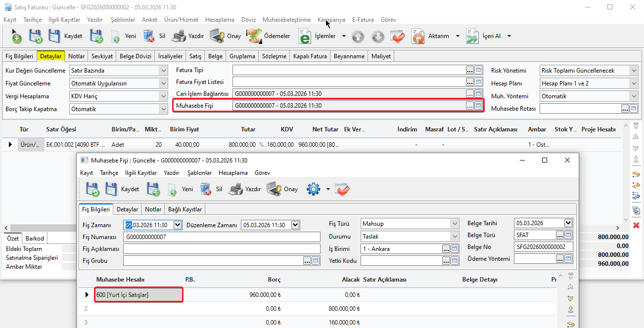
Task: Expand the Fiş Türü Mahsup dropdown
Action: click(455, 224)
